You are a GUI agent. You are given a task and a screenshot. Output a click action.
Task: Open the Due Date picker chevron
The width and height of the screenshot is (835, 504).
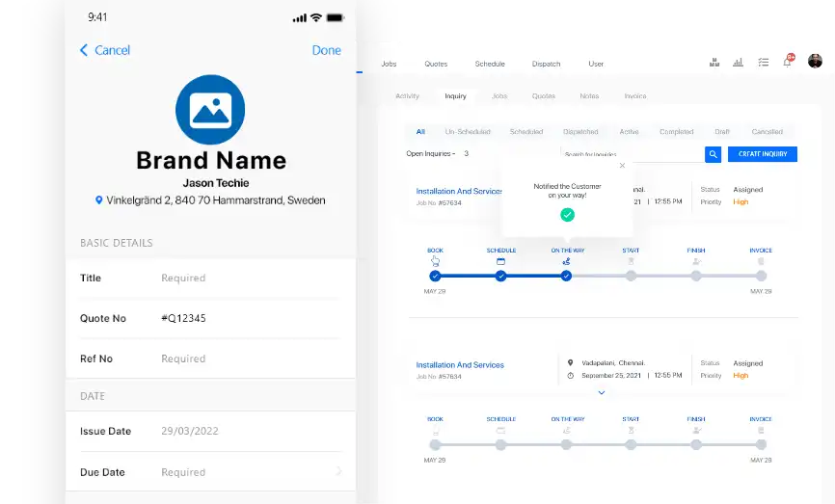pyautogui.click(x=339, y=471)
